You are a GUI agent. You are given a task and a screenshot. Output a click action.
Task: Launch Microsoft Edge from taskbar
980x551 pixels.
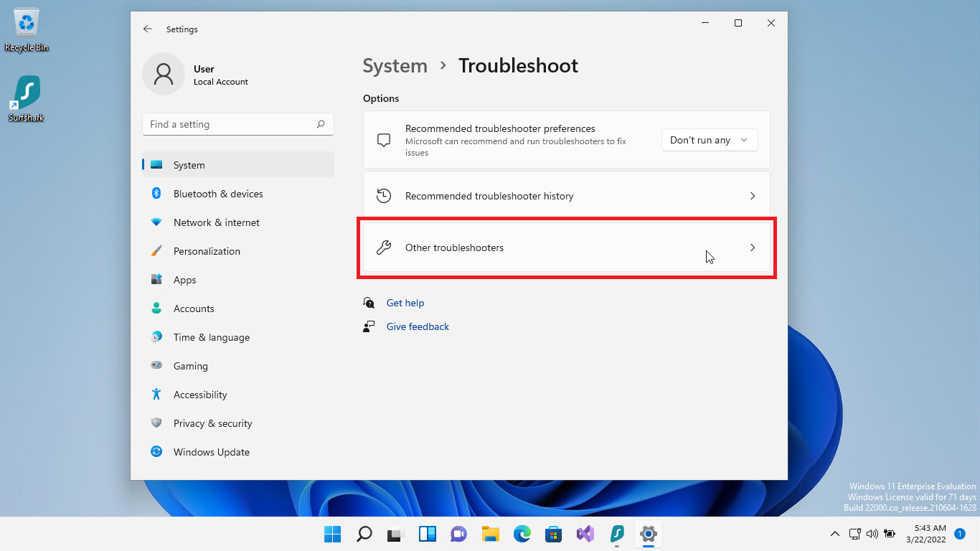click(522, 534)
